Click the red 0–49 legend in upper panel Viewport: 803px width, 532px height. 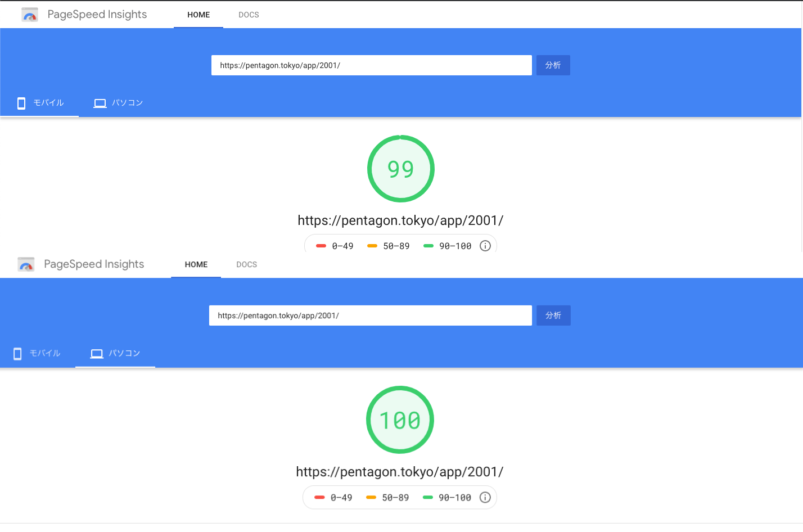(x=335, y=246)
